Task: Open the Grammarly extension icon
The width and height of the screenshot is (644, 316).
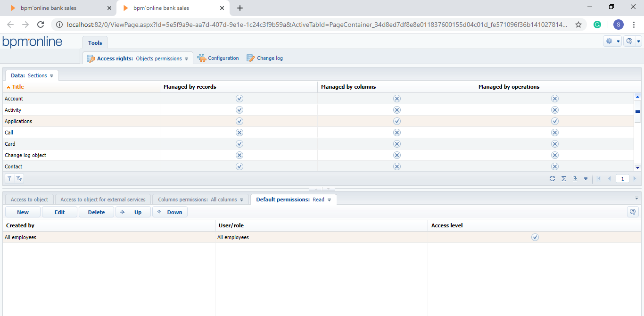Action: tap(597, 25)
